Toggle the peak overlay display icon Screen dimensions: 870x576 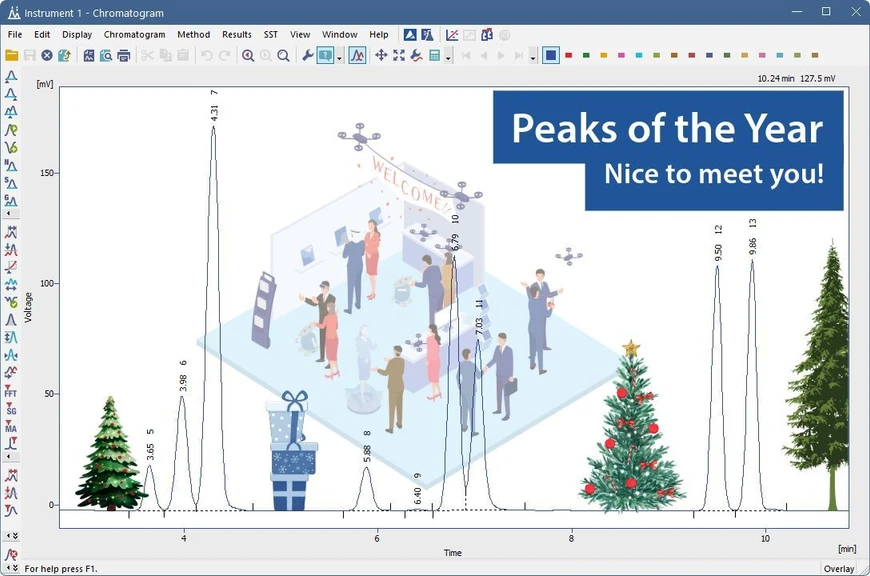tap(358, 55)
